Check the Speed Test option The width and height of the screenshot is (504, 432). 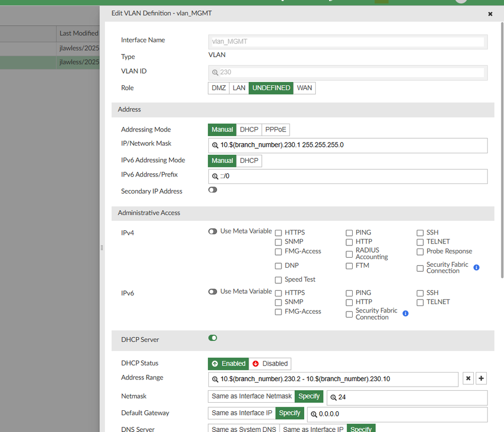[x=278, y=280]
